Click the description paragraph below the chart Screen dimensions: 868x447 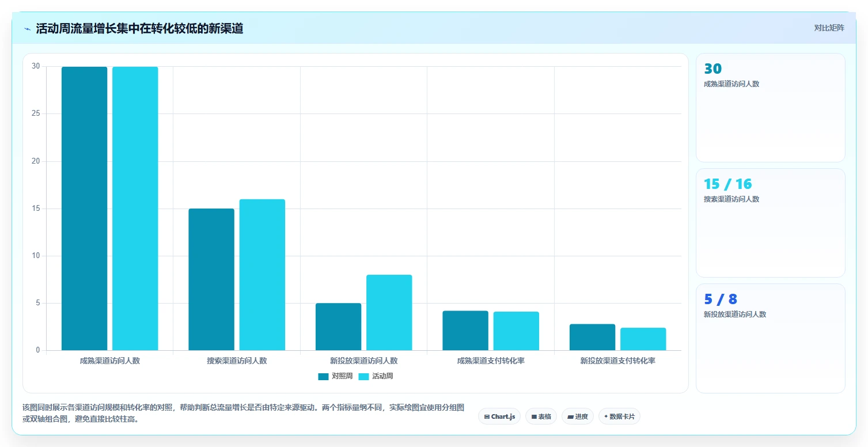pyautogui.click(x=244, y=413)
